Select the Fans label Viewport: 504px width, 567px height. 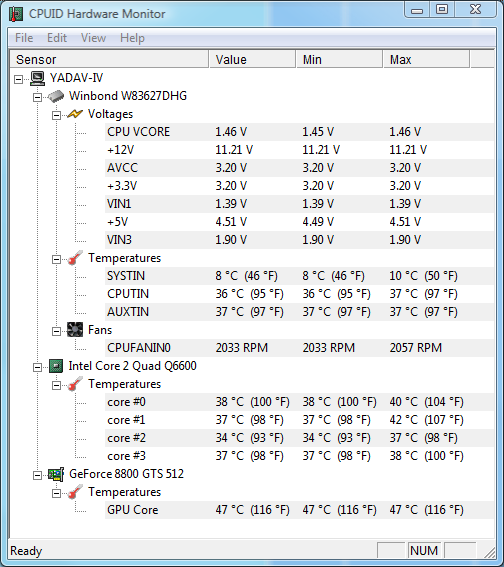pyautogui.click(x=100, y=330)
